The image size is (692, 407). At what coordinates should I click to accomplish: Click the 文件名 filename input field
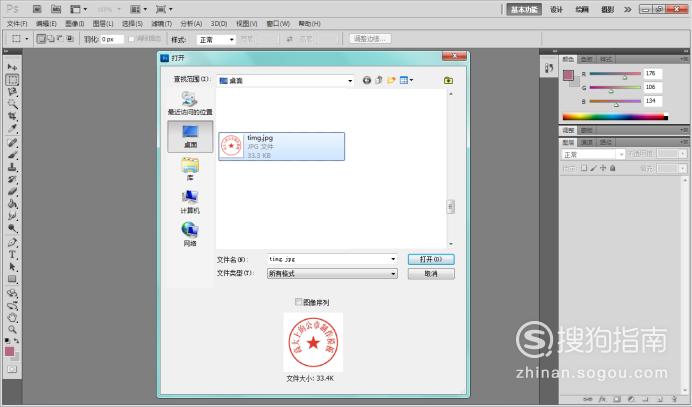(x=332, y=259)
